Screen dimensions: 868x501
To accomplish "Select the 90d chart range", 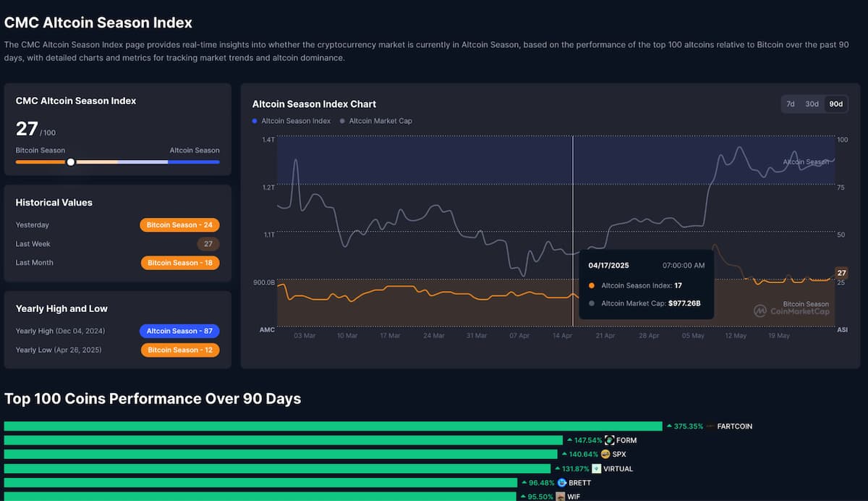I will pyautogui.click(x=836, y=104).
